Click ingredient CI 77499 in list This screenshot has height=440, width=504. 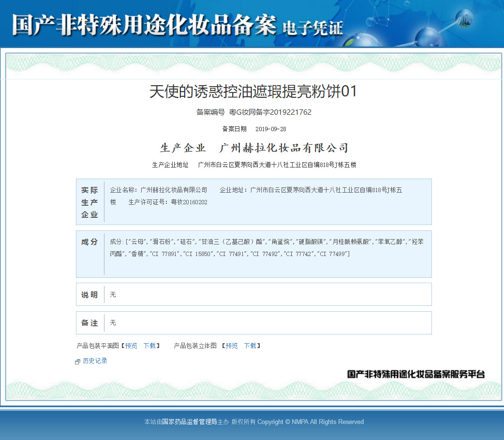pos(333,254)
